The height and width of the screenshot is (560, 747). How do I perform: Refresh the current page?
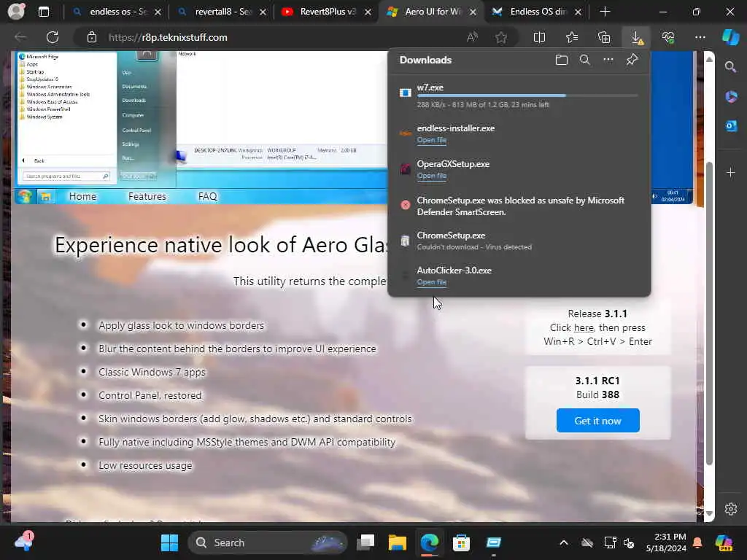[x=53, y=37]
